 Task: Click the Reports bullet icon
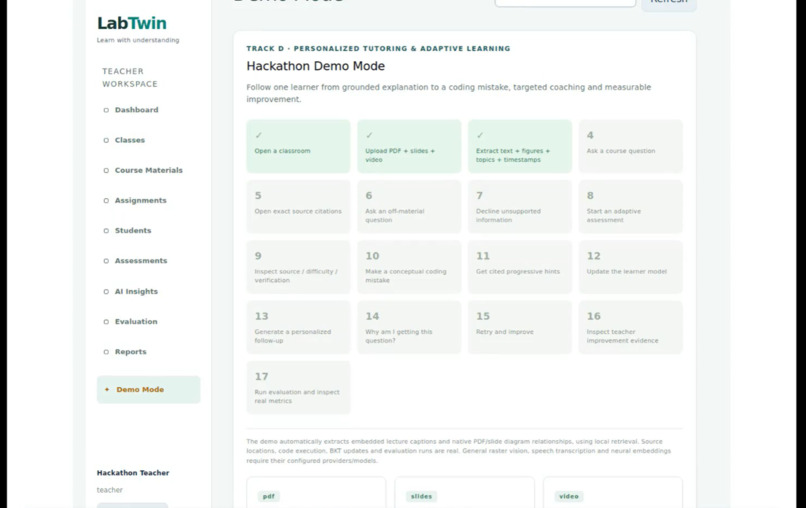tap(106, 352)
